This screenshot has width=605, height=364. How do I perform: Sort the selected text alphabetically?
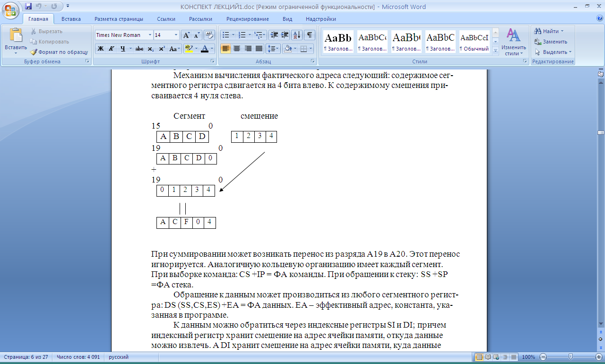click(297, 35)
